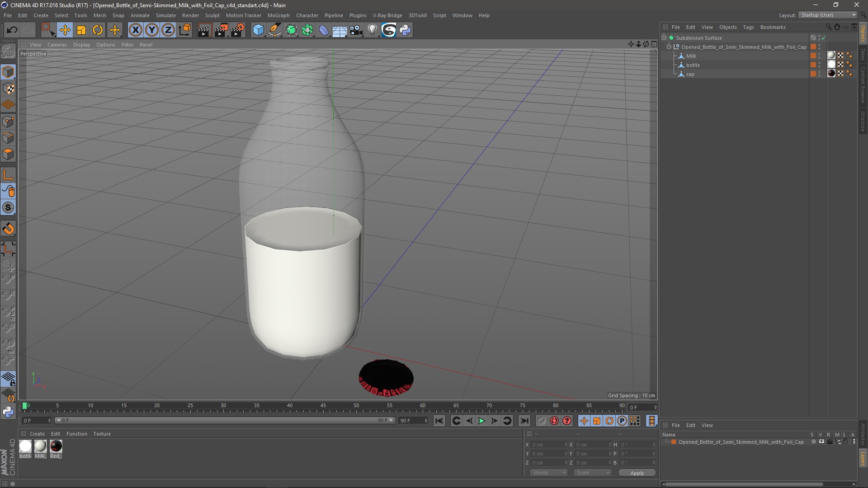Select the Scale tool
The image size is (868, 488).
[x=81, y=30]
